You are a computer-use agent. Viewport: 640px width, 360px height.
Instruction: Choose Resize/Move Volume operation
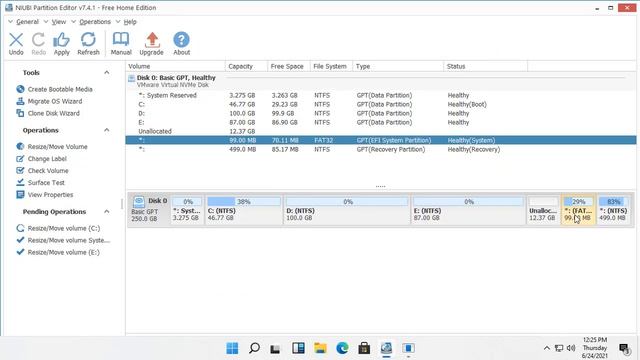click(x=52, y=147)
